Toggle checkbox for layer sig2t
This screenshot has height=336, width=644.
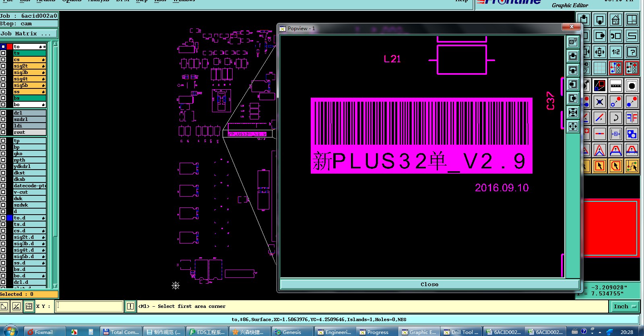click(x=3, y=66)
